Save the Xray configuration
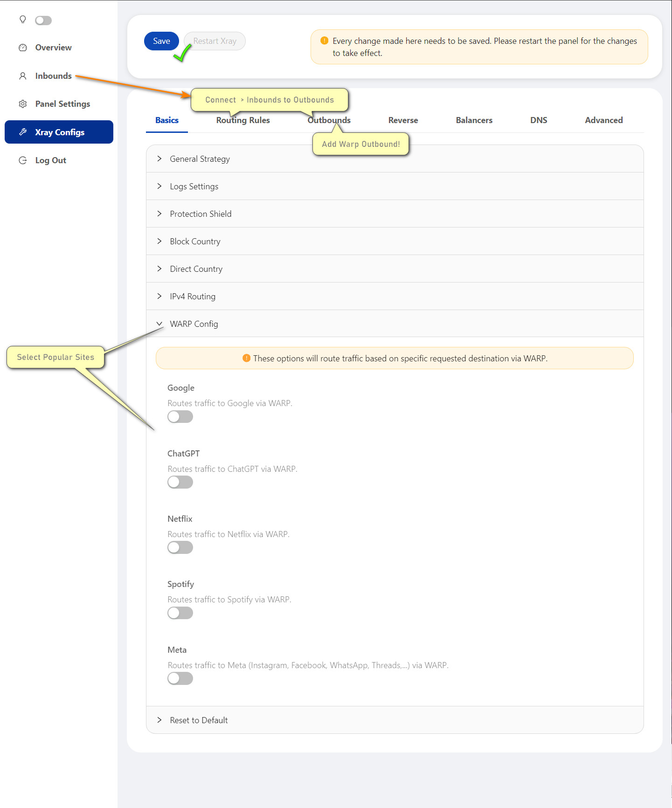Viewport: 672px width, 808px height. click(161, 41)
